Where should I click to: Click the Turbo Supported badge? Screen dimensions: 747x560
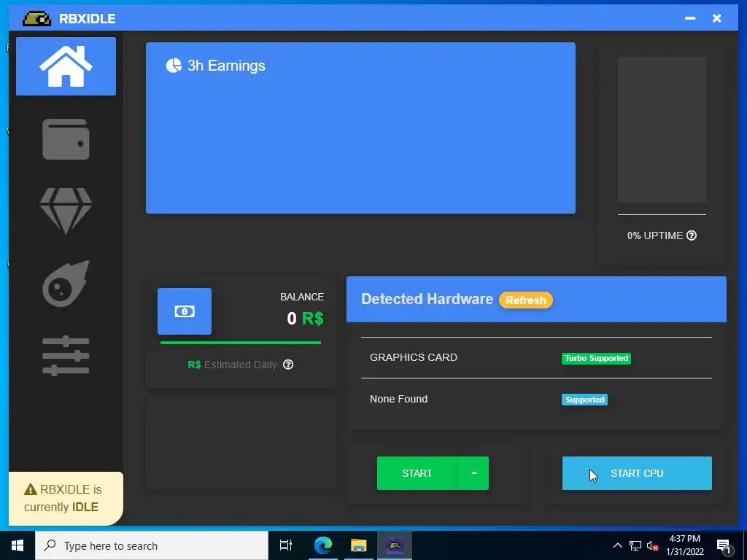(x=597, y=358)
